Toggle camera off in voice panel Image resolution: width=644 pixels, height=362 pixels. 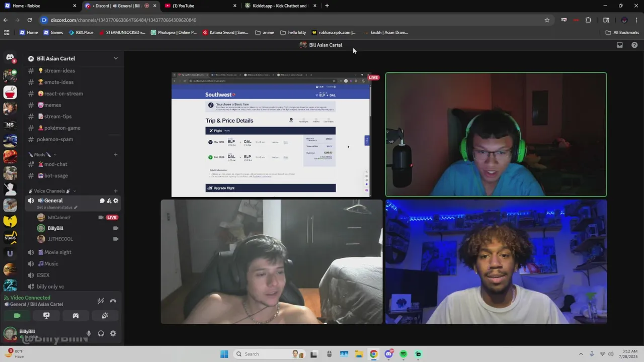click(17, 316)
